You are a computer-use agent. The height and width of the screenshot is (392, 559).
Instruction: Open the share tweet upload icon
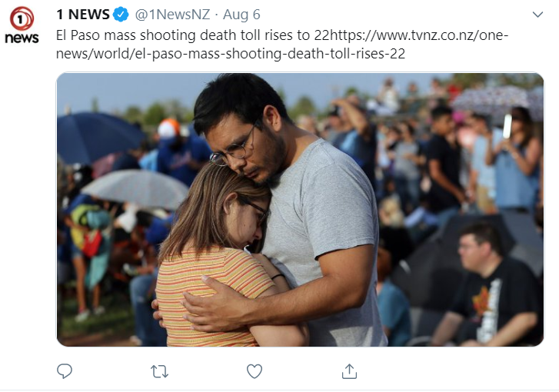point(349,371)
